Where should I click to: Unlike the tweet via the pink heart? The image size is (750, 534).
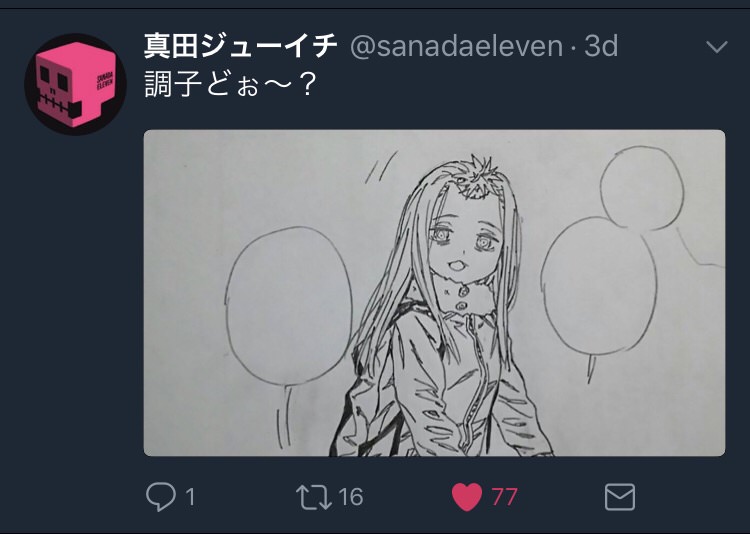click(x=467, y=496)
